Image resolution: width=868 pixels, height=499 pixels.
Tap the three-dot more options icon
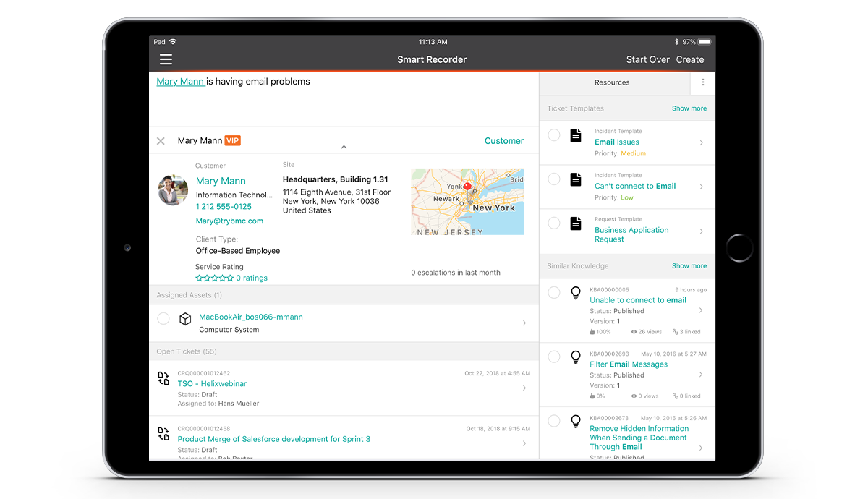coord(702,82)
